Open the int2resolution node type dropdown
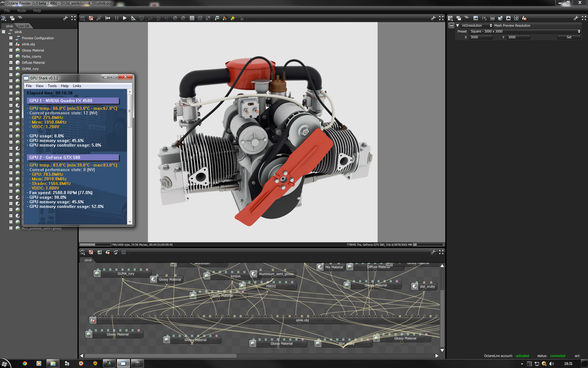The image size is (588, 368). tap(476, 25)
